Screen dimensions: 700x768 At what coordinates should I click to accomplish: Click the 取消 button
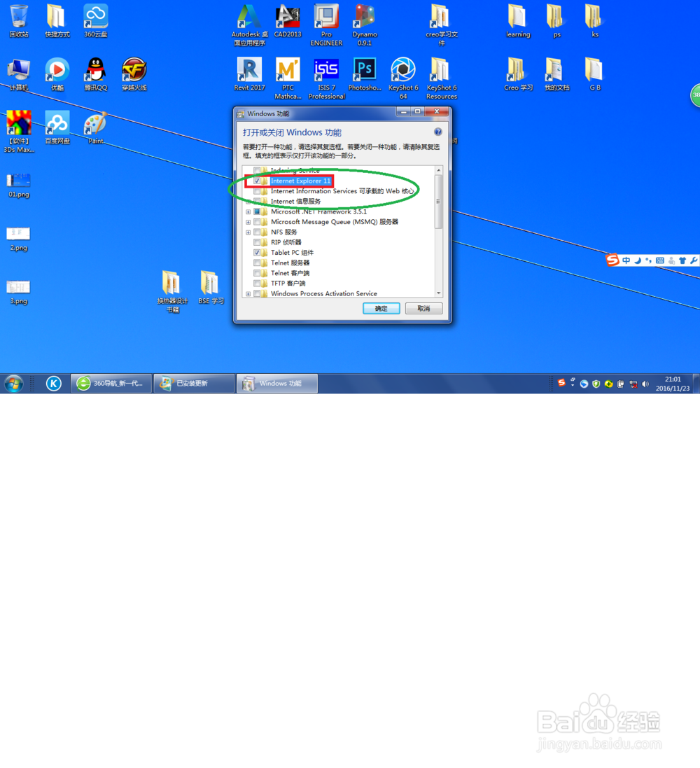pos(423,309)
